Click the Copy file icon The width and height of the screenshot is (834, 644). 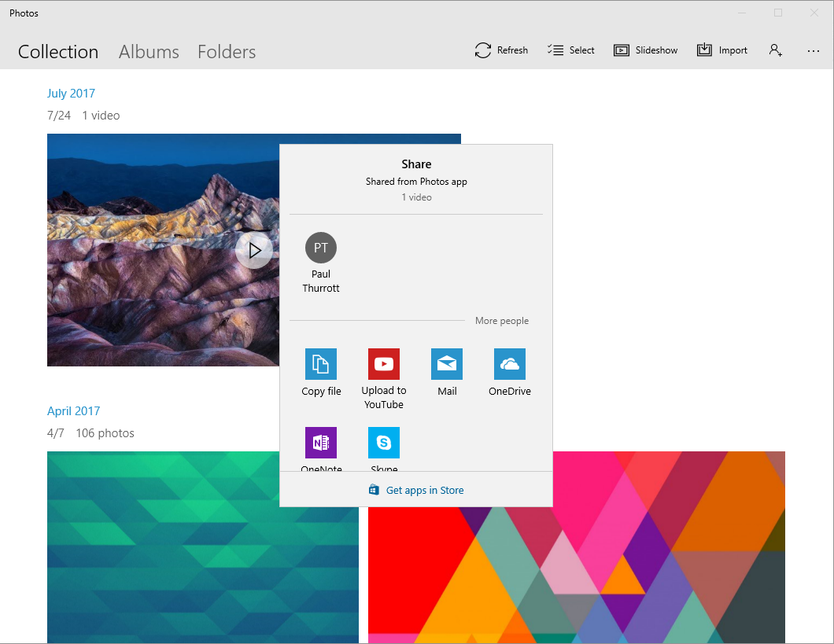(321, 364)
